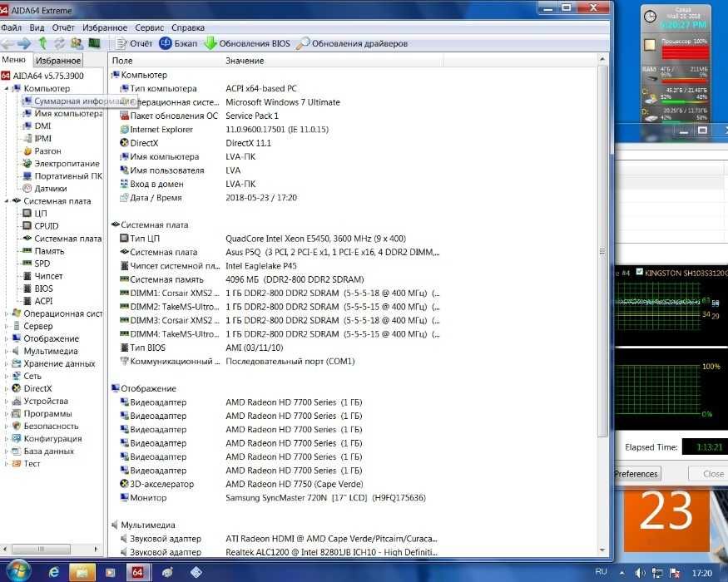728x582 pixels.
Task: Open the file explorer taskbar icon
Action: click(x=82, y=573)
